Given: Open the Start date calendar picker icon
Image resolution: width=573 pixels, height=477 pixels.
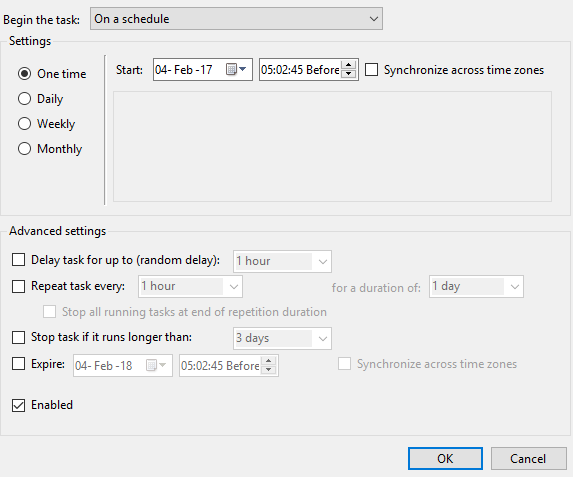Looking at the screenshot, I should click(x=236, y=69).
